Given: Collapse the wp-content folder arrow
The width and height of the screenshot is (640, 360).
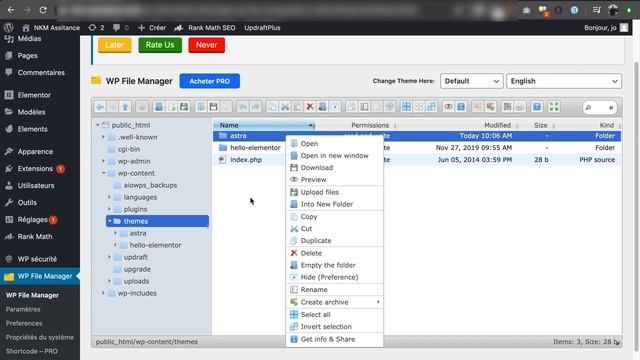Looking at the screenshot, I should point(104,173).
